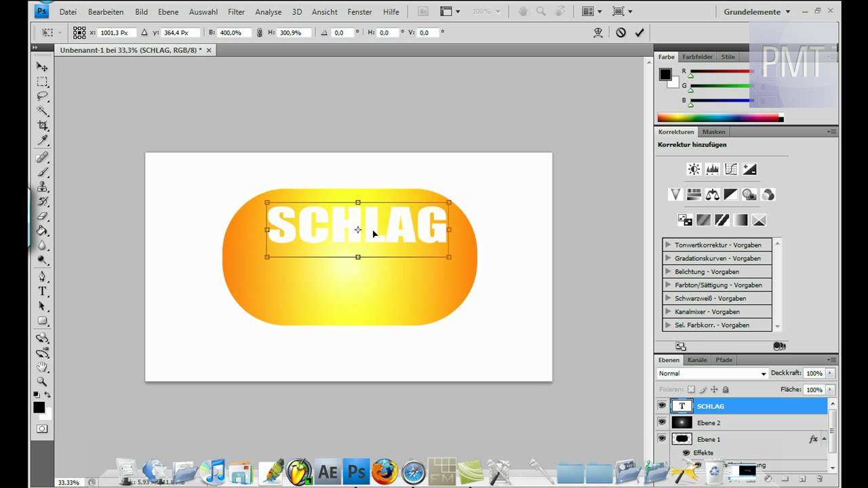Pick the Eyedropper tool
The height and width of the screenshot is (488, 868).
coord(43,140)
